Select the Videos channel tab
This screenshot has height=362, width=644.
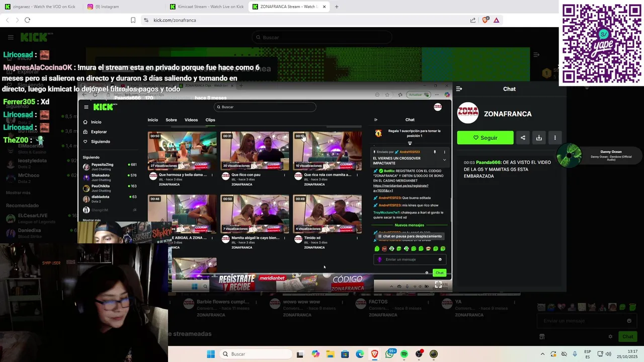[191, 120]
